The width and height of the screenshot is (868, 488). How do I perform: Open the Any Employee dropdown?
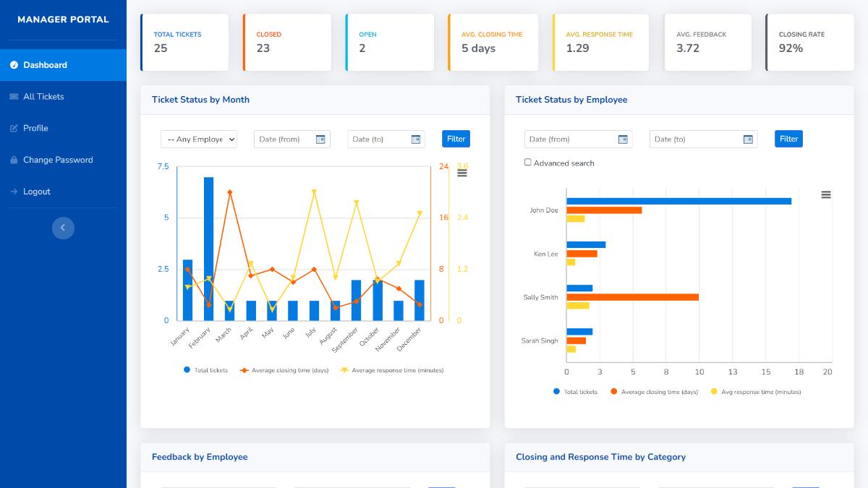click(x=198, y=139)
